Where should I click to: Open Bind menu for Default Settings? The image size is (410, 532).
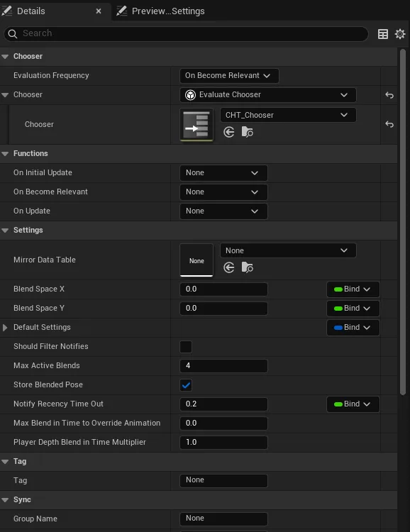(353, 328)
